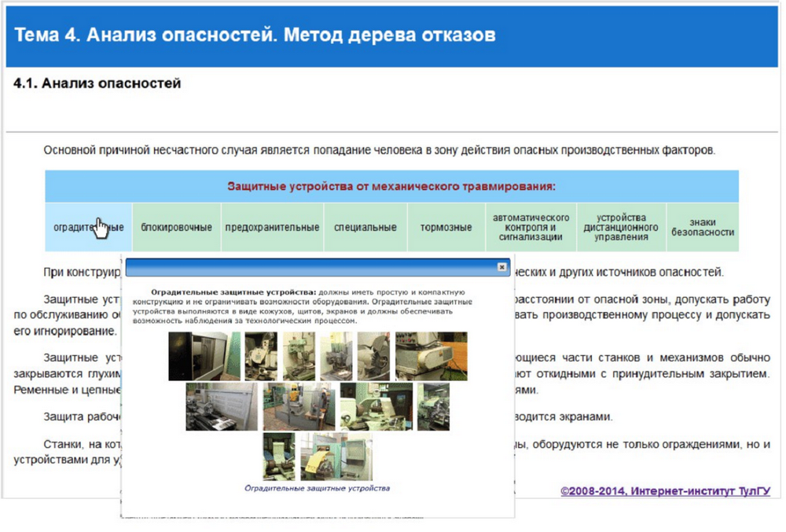Click table header "Защитные устройства от механического травмирования:"
786x532 pixels.
[x=391, y=186]
